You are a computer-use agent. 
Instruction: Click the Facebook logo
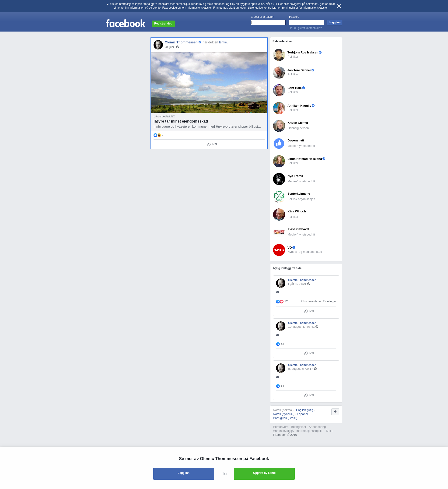pos(125,23)
